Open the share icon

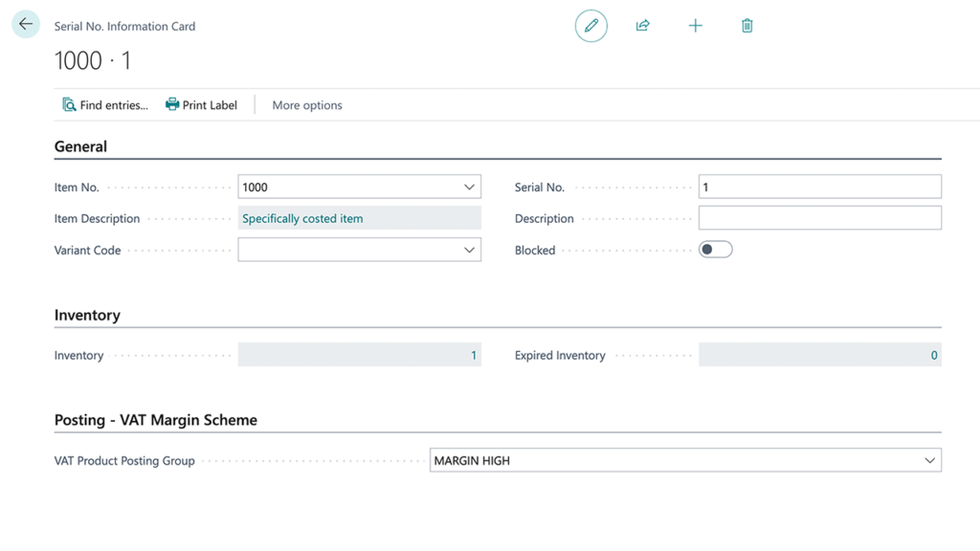click(x=642, y=26)
